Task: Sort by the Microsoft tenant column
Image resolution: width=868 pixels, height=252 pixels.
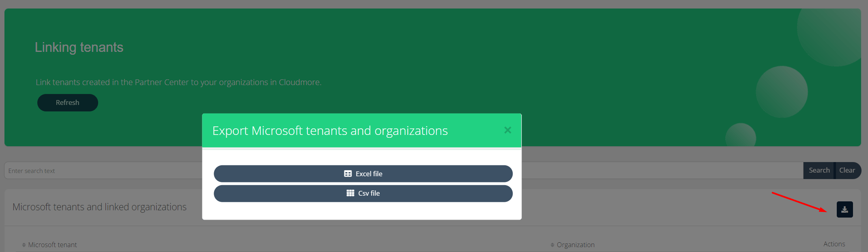Action: click(49, 245)
